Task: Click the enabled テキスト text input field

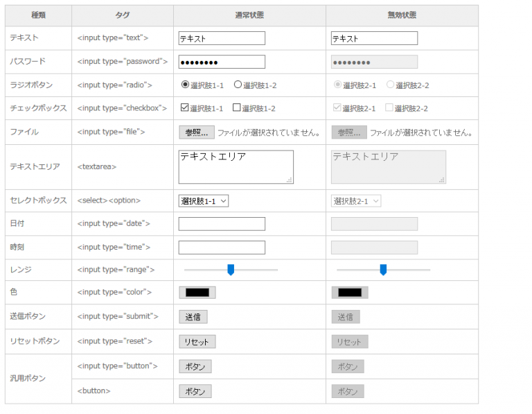Action: coord(222,38)
